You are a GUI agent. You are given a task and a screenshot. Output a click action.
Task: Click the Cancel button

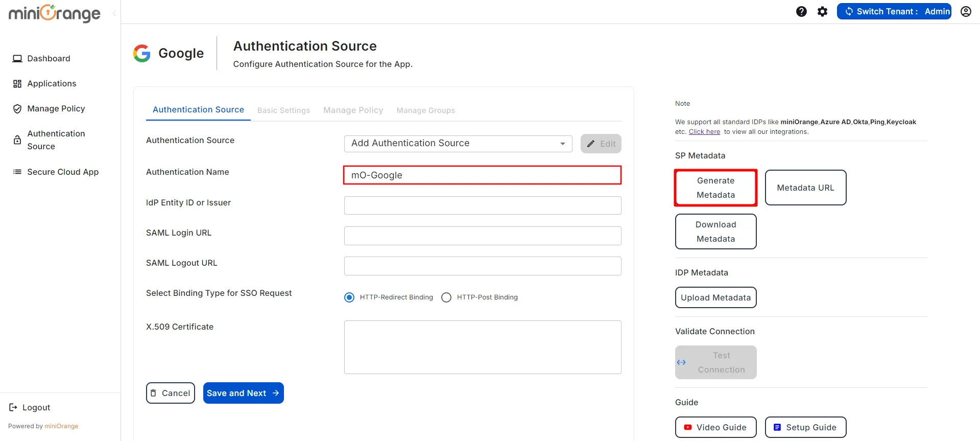point(170,393)
